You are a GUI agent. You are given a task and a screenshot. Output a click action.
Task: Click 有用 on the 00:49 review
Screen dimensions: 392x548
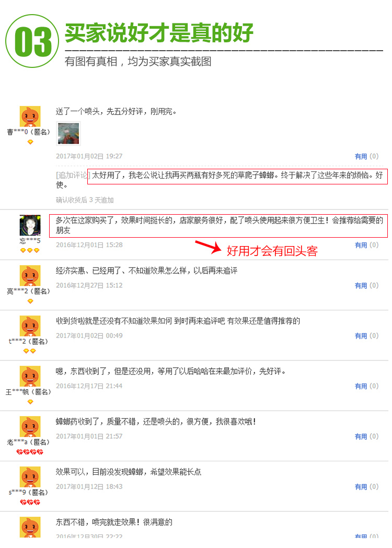click(361, 336)
